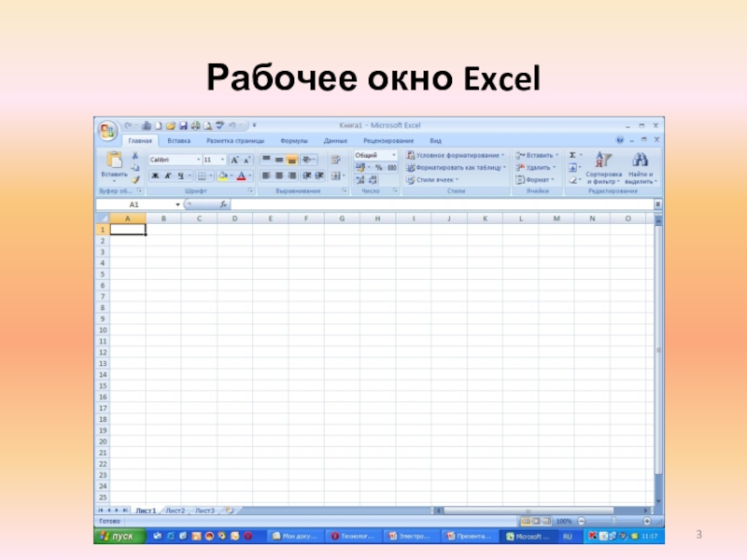
Task: Click the Clear eraser icon in editing group
Action: (573, 180)
